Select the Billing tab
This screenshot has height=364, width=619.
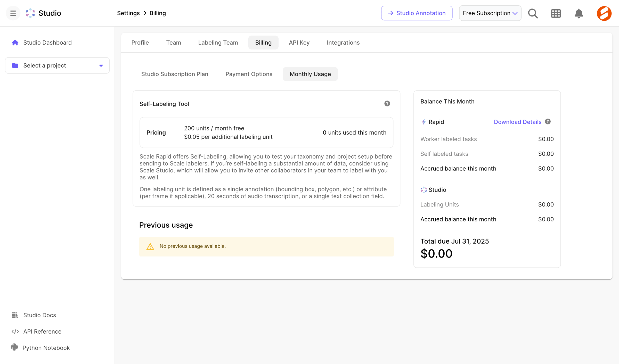coord(263,43)
